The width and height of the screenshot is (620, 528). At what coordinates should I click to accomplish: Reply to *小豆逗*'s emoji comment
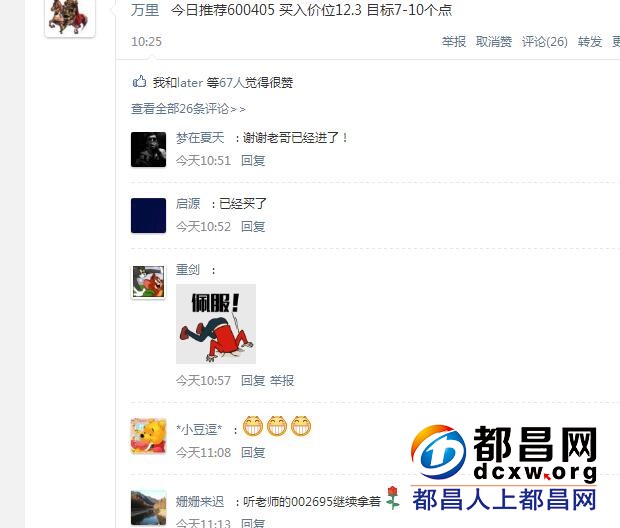click(253, 452)
